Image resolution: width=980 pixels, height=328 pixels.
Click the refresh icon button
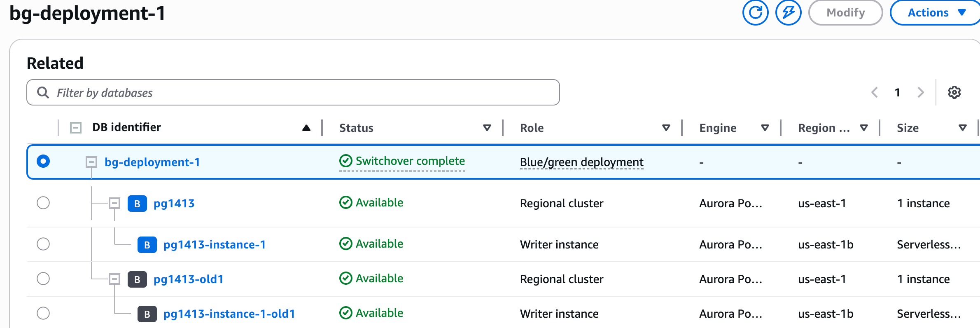tap(755, 13)
